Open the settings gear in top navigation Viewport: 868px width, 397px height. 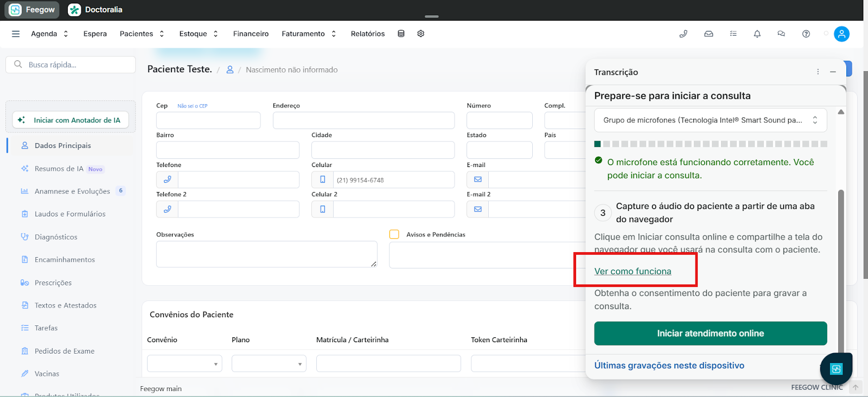pos(420,34)
